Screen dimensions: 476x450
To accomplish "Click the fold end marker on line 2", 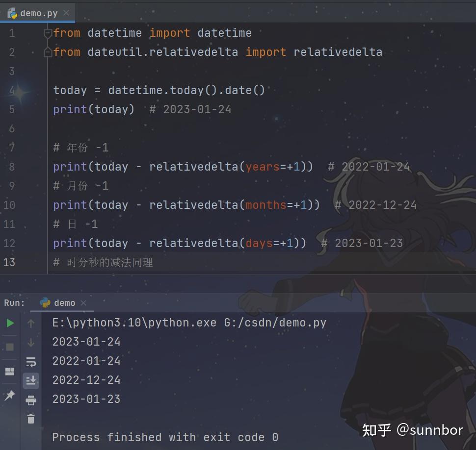I will click(48, 52).
